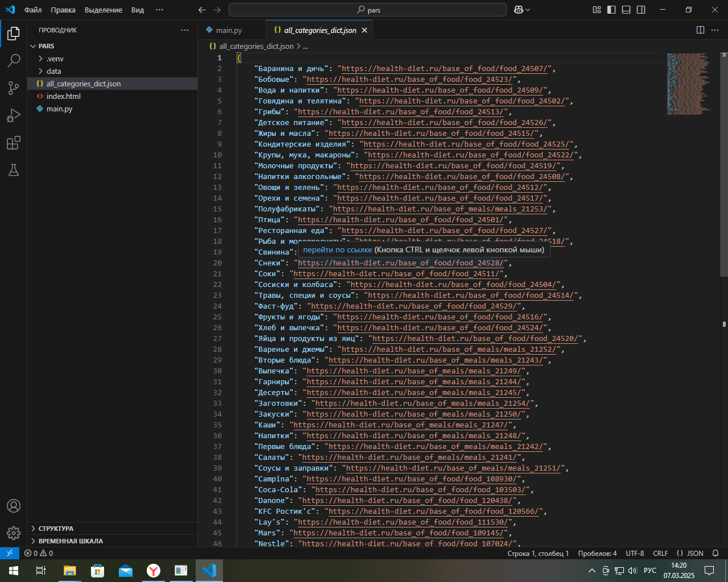728x582 pixels.
Task: Open Run and Debug view
Action: (14, 115)
